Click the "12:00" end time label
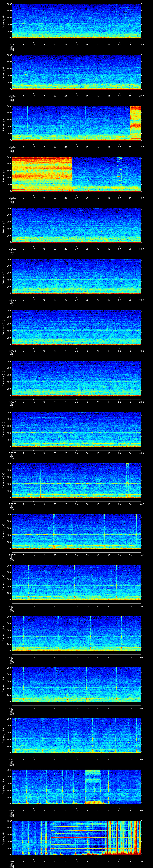The width and height of the screenshot is (153, 868). (x=141, y=606)
